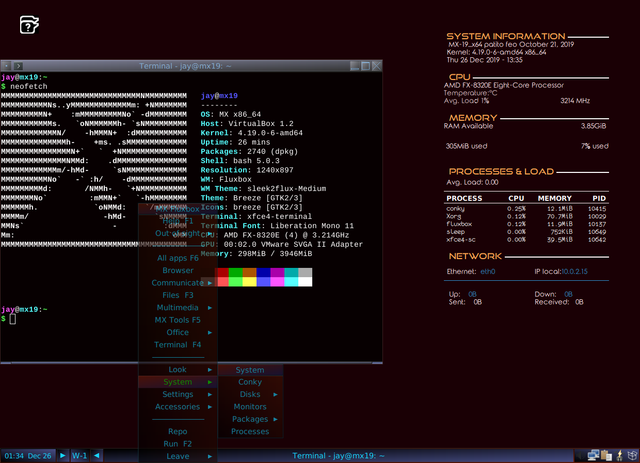640x463 pixels.
Task: Expand the Multimedia submenu
Action: [x=178, y=307]
